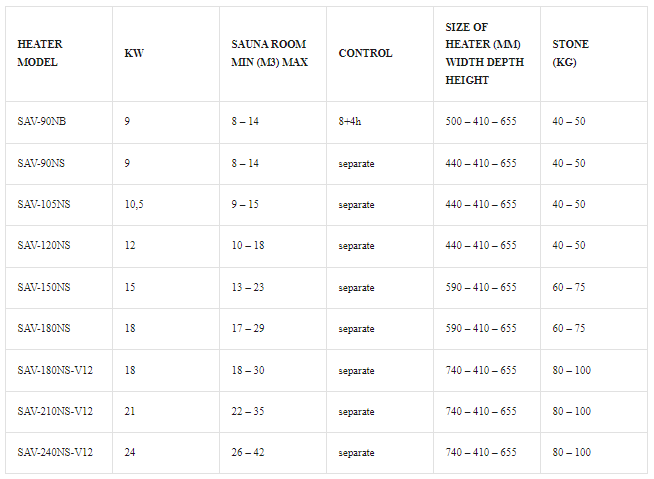Click the SAV-210NS-V12 model name
This screenshot has width=654, height=479.
tap(55, 411)
